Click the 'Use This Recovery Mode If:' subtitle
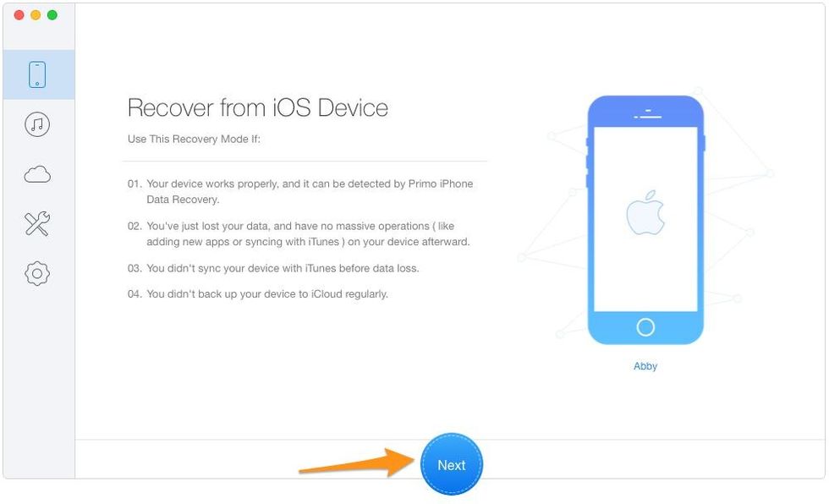 click(194, 139)
